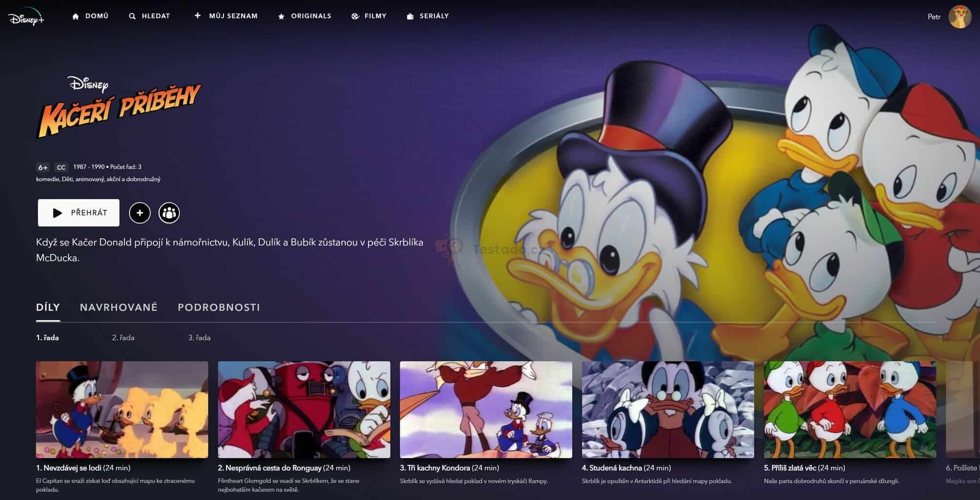Image resolution: width=980 pixels, height=500 pixels.
Task: Click title '3. Tři kachny Kondora'
Action: (x=435, y=468)
